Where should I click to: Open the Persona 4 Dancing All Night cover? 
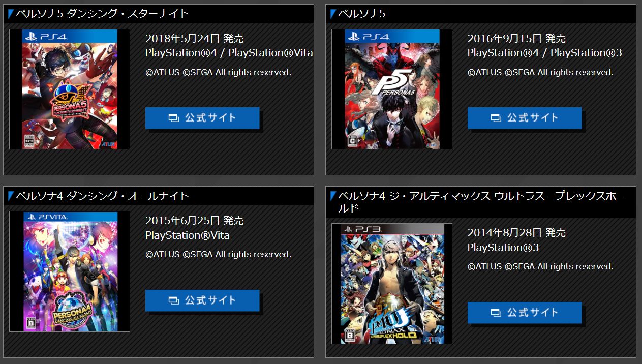coord(70,271)
